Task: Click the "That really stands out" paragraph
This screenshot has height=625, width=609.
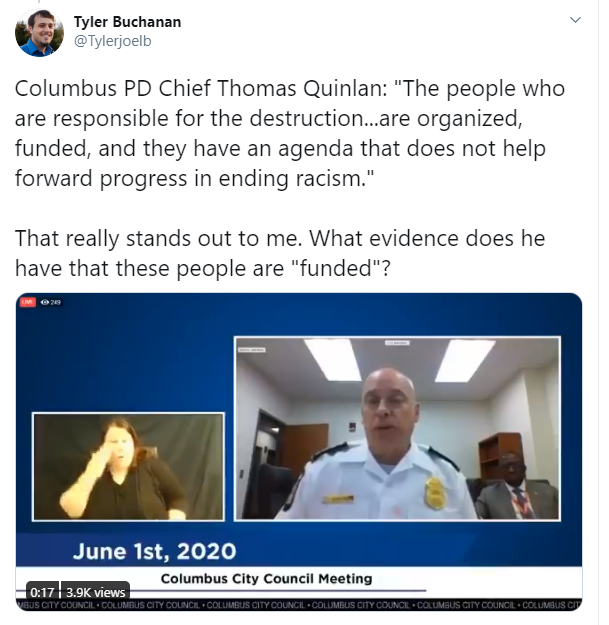Action: 280,253
